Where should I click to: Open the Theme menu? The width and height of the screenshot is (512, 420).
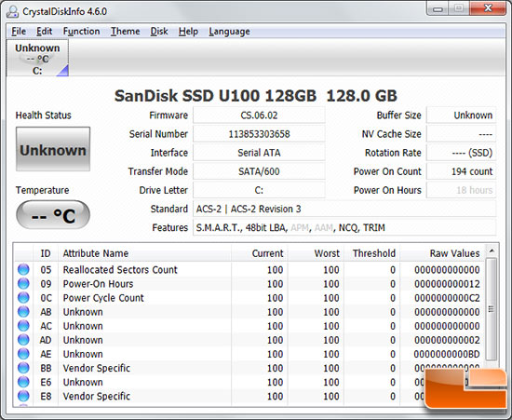[x=125, y=32]
